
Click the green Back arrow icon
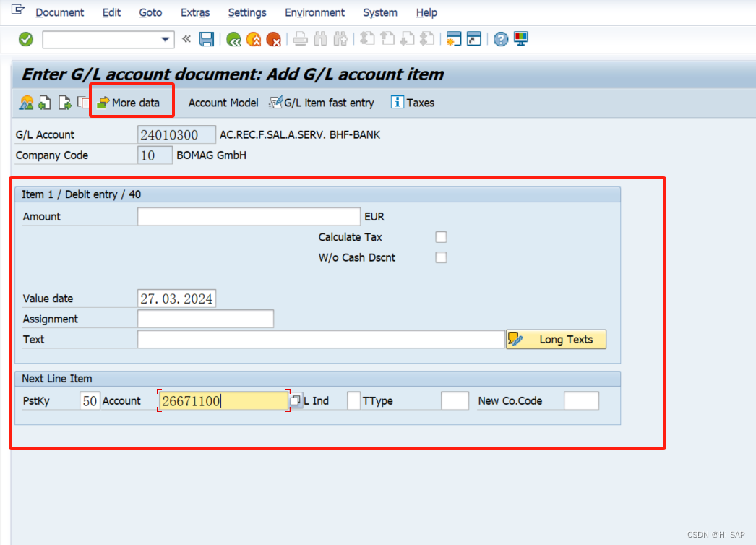233,39
